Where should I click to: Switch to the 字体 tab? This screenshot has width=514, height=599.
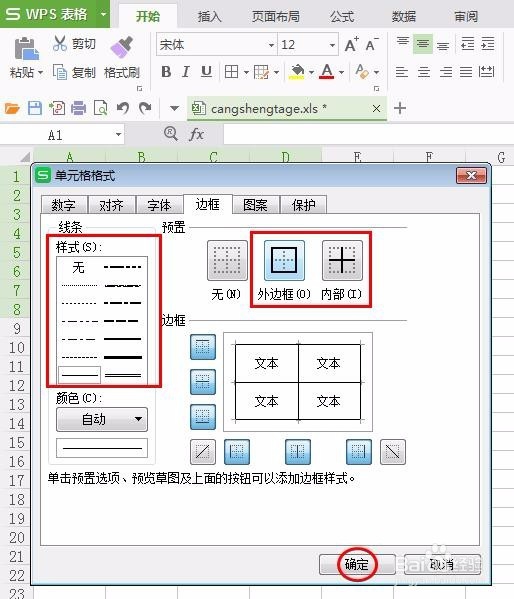[159, 205]
